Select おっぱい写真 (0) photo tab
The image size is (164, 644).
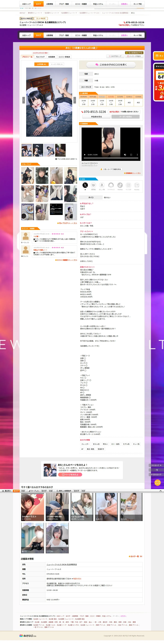coord(57,64)
